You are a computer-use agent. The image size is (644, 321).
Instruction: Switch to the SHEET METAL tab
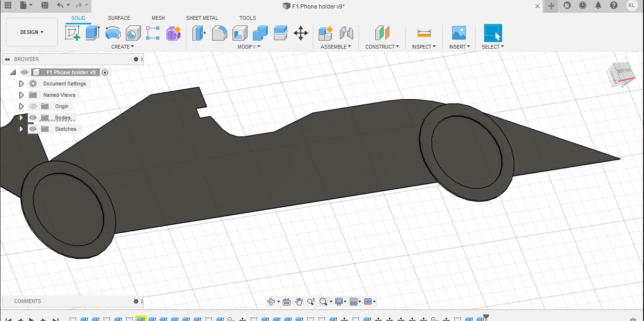click(202, 18)
